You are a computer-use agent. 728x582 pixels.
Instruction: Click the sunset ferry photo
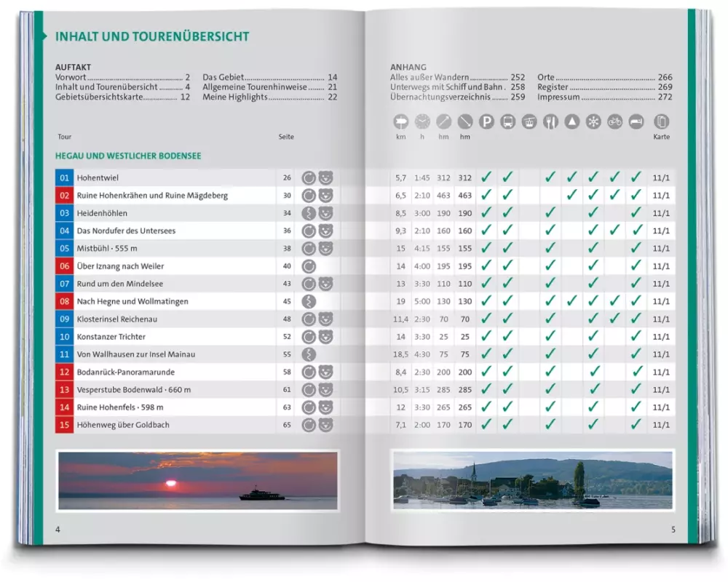tap(197, 480)
